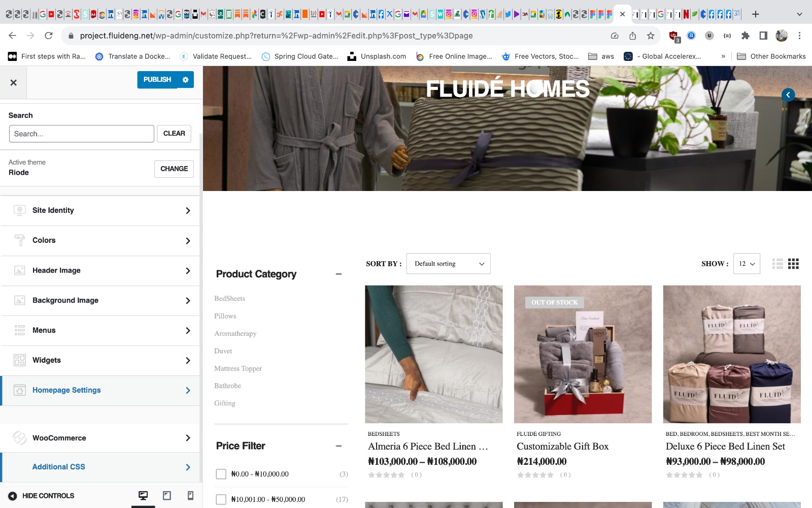Image resolution: width=812 pixels, height=508 pixels.
Task: Open the Other Bookmarks folder
Action: coord(771,56)
